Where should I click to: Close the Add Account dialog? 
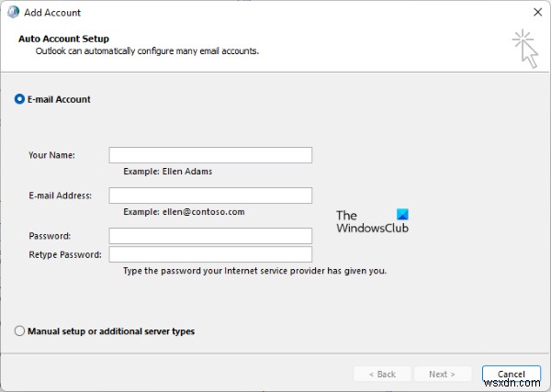point(537,12)
